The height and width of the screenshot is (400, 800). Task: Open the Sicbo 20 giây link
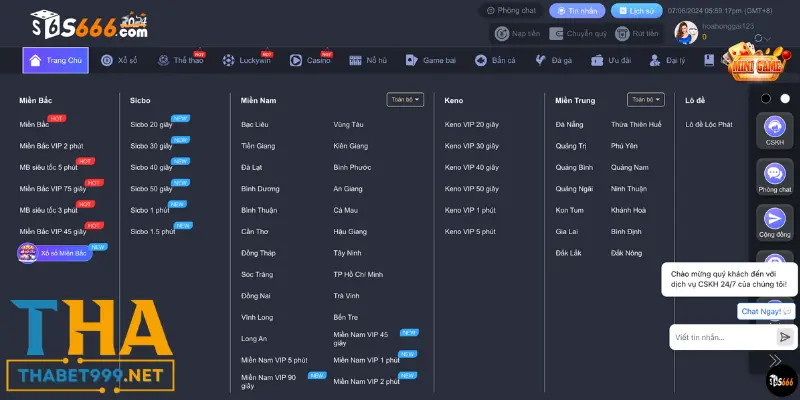(x=151, y=124)
